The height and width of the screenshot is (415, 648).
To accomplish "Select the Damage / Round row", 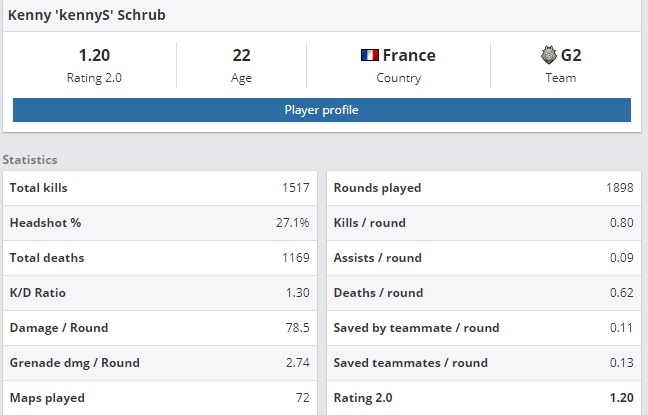I will click(x=160, y=328).
